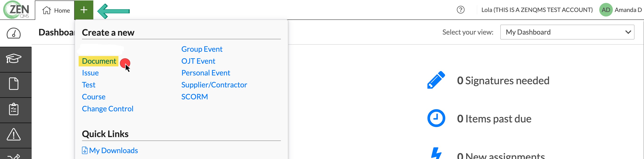Expand the My Dashboard view dropdown
The image size is (644, 159).
pyautogui.click(x=567, y=32)
